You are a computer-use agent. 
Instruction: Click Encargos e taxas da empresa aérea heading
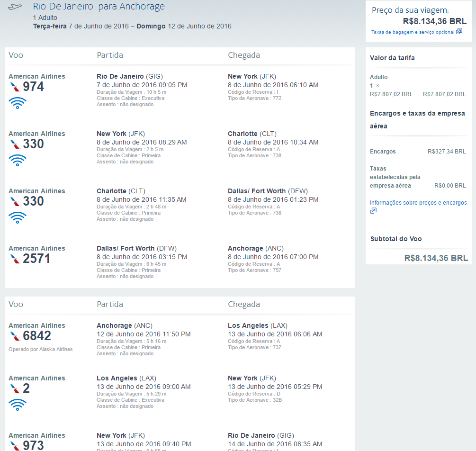tap(417, 120)
